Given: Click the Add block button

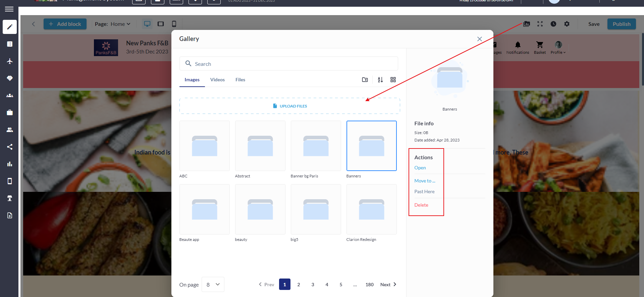Looking at the screenshot, I should coord(65,24).
